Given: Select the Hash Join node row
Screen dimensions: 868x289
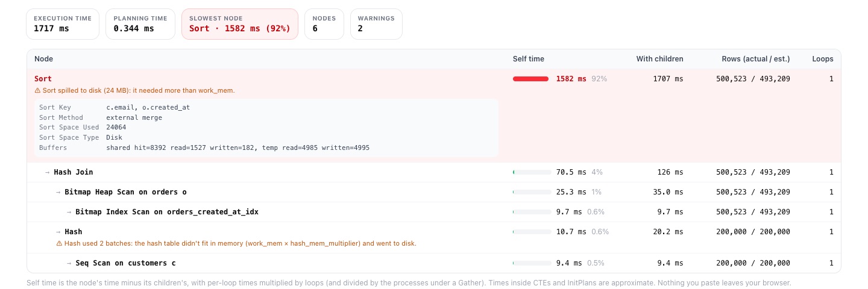Looking at the screenshot, I should pos(433,172).
